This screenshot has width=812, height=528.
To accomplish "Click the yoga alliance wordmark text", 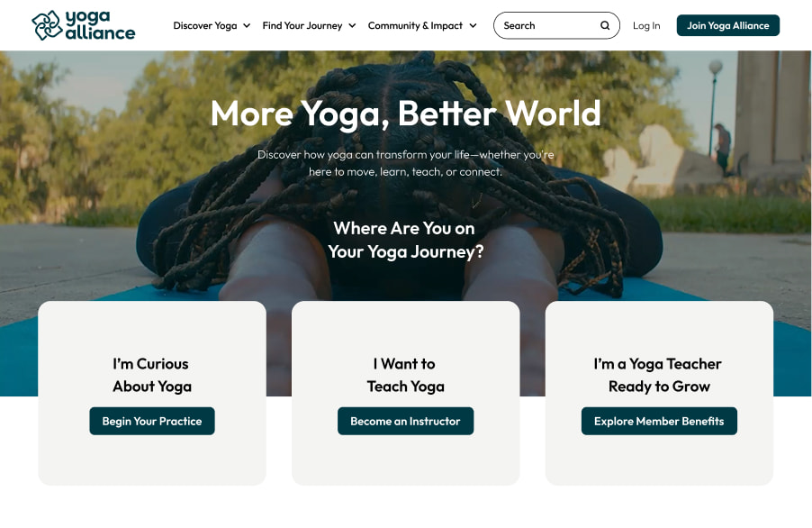I will [x=100, y=25].
